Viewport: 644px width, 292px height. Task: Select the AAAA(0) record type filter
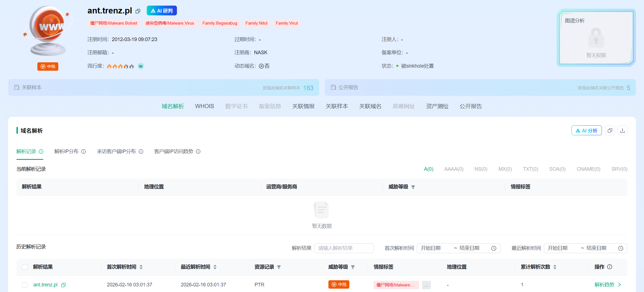tap(454, 169)
